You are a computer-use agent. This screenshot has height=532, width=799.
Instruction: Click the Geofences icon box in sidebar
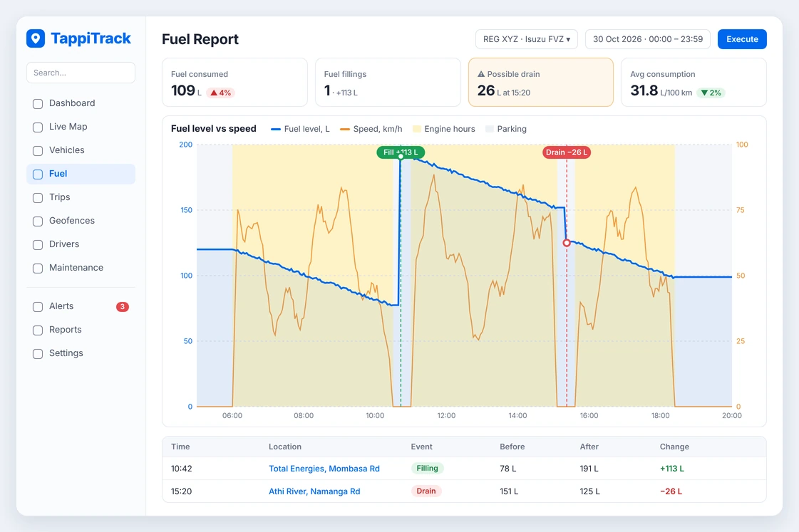38,221
